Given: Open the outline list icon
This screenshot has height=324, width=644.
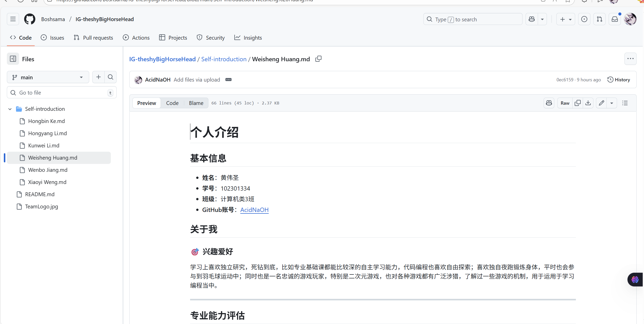Looking at the screenshot, I should coord(625,103).
